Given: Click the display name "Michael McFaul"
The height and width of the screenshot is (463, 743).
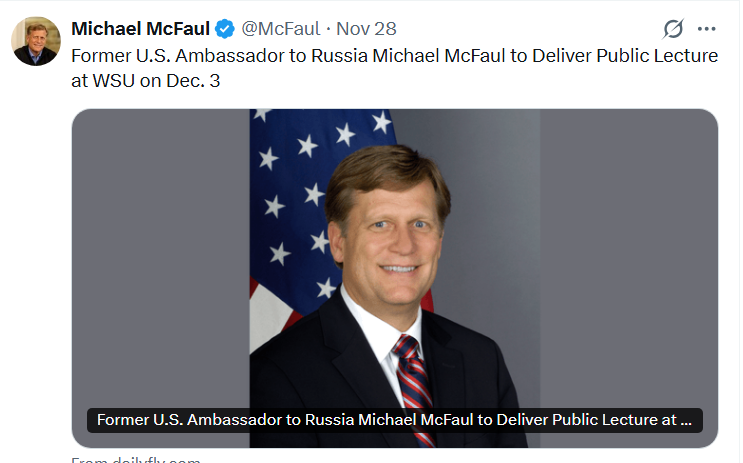Looking at the screenshot, I should coord(140,29).
